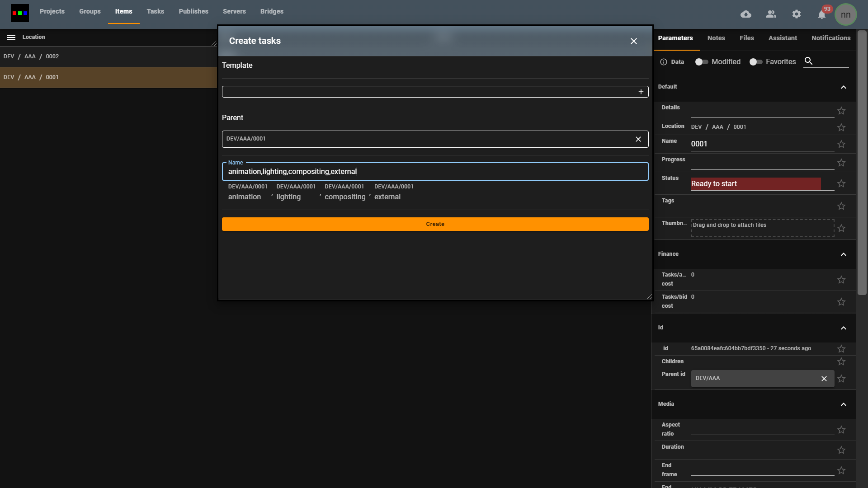Click the Data info icon

tap(663, 62)
